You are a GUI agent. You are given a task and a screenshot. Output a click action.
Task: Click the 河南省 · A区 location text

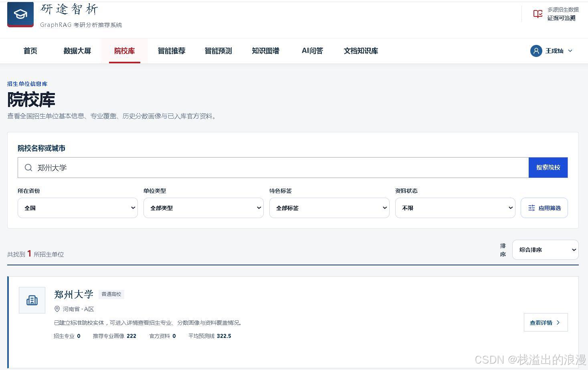(x=79, y=309)
